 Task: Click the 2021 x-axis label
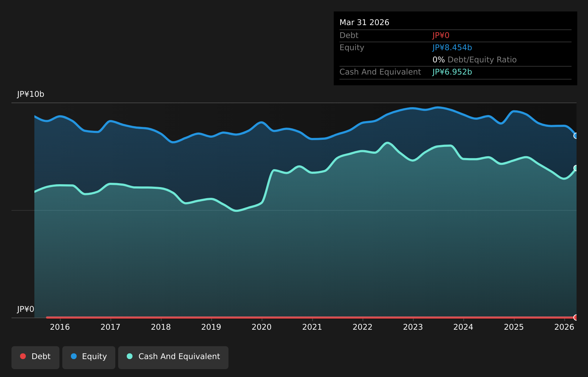point(312,327)
